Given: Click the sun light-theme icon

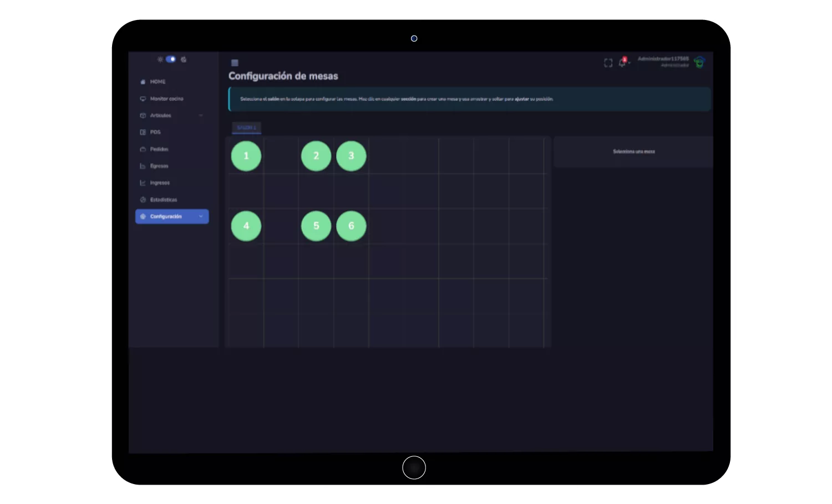Looking at the screenshot, I should (160, 59).
